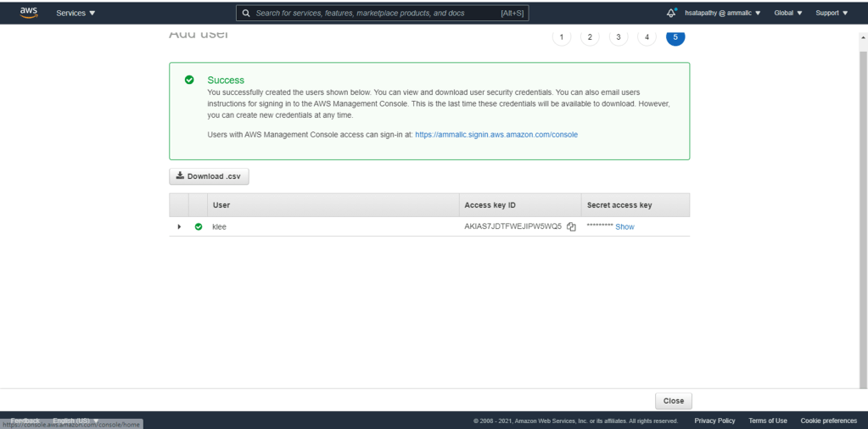Click the green Success checkmark icon

pos(189,80)
